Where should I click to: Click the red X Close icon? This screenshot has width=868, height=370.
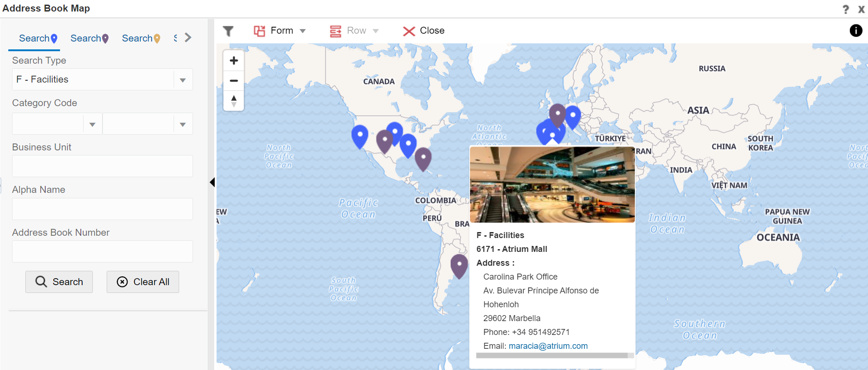click(x=409, y=31)
